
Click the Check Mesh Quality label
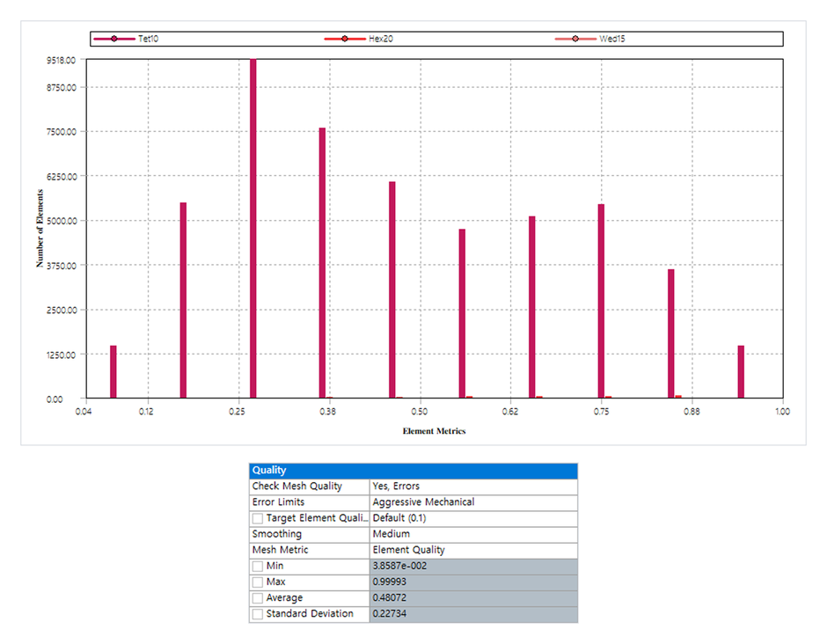tap(297, 487)
